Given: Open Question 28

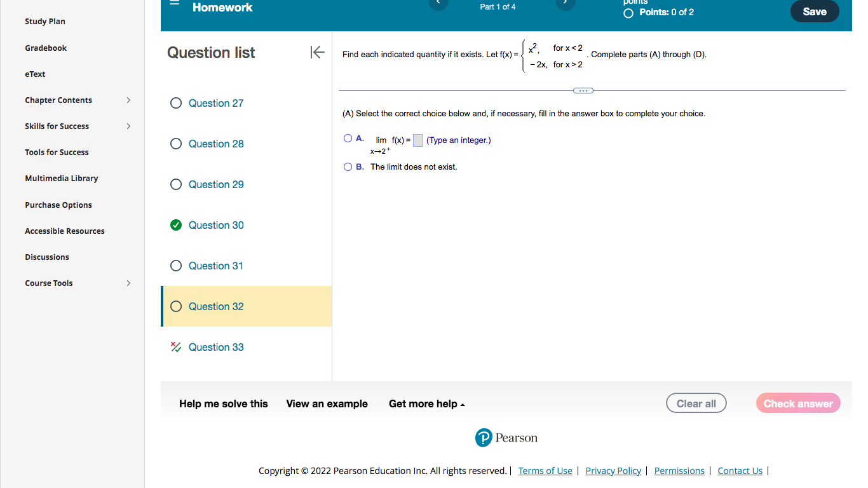Looking at the screenshot, I should point(216,144).
